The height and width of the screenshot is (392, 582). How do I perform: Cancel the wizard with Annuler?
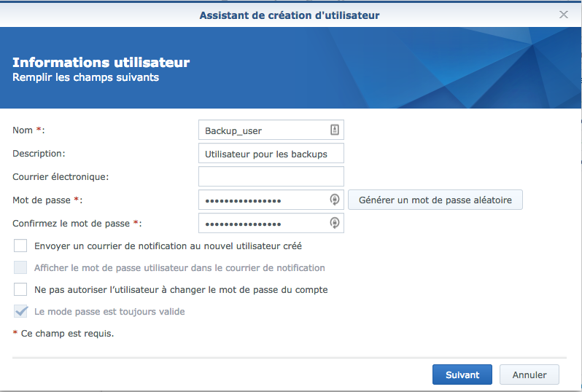[529, 375]
